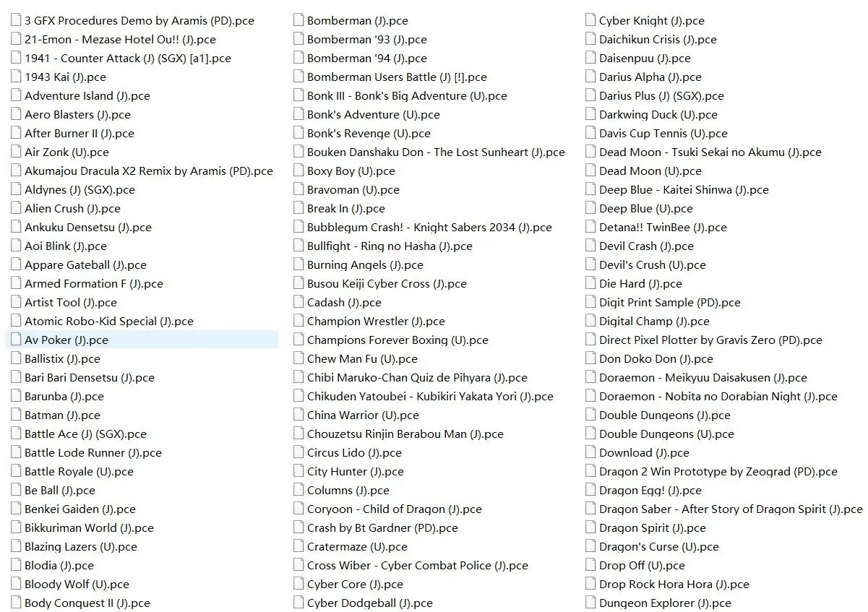868x612 pixels.
Task: Select the file icon of Columns (J).pce
Action: (x=298, y=490)
